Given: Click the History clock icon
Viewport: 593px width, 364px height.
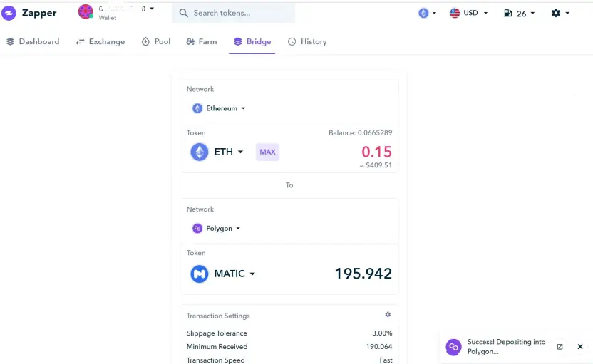Looking at the screenshot, I should point(292,41).
